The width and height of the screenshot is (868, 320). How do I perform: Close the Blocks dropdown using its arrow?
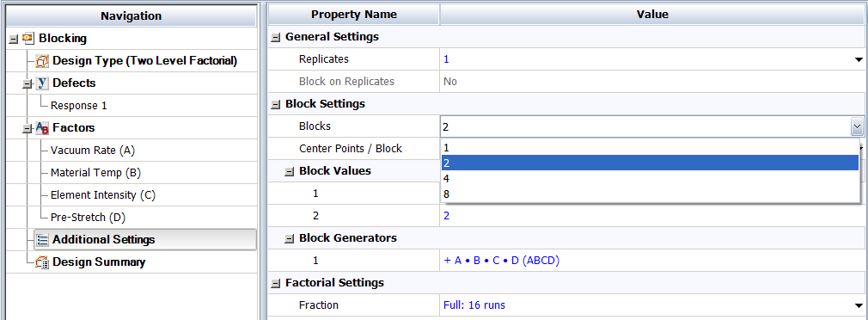click(x=857, y=127)
